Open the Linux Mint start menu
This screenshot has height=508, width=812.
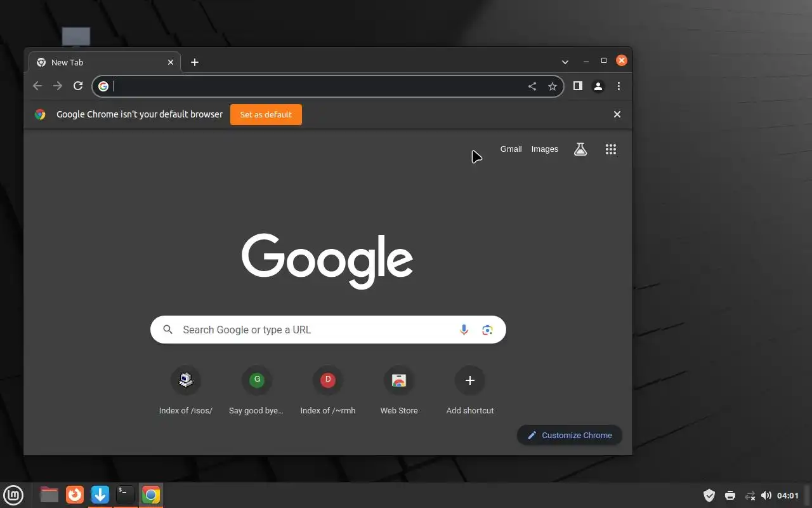point(13,495)
